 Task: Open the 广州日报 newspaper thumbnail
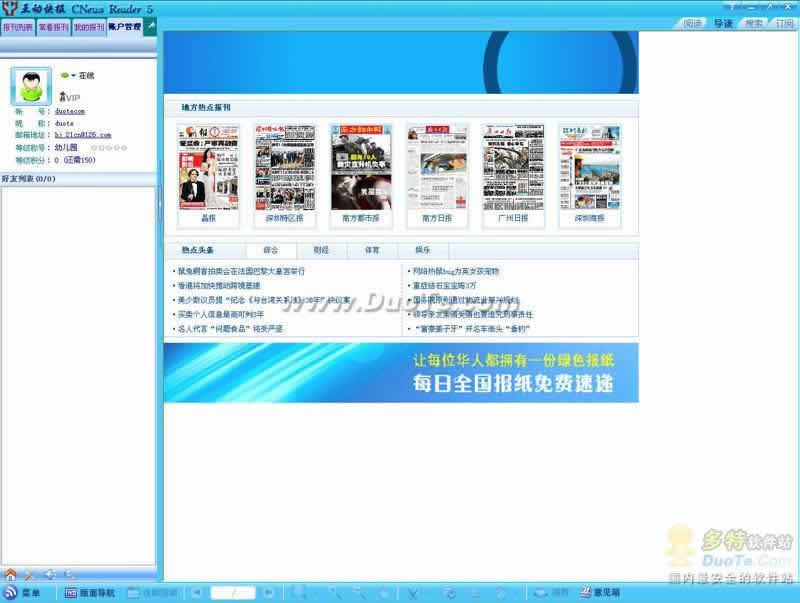pos(513,168)
